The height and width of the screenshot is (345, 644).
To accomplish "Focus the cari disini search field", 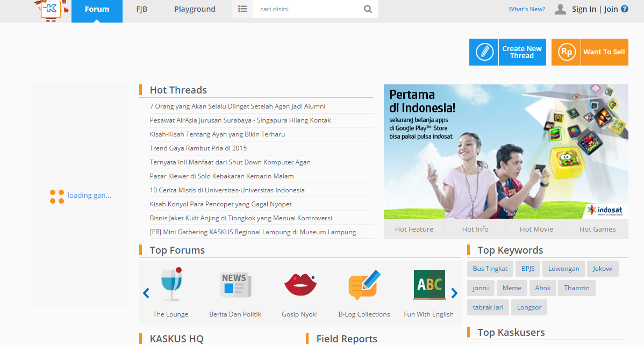I will point(308,9).
